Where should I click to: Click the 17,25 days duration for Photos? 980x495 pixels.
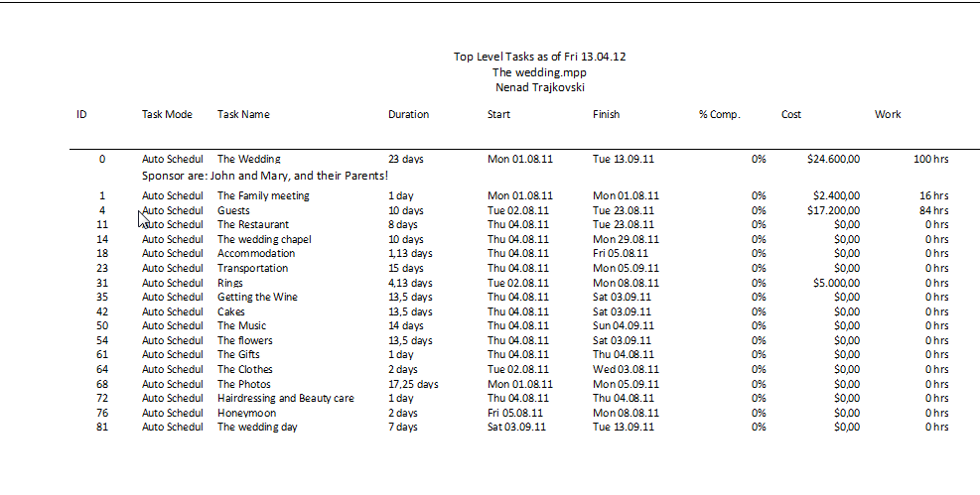pyautogui.click(x=413, y=384)
